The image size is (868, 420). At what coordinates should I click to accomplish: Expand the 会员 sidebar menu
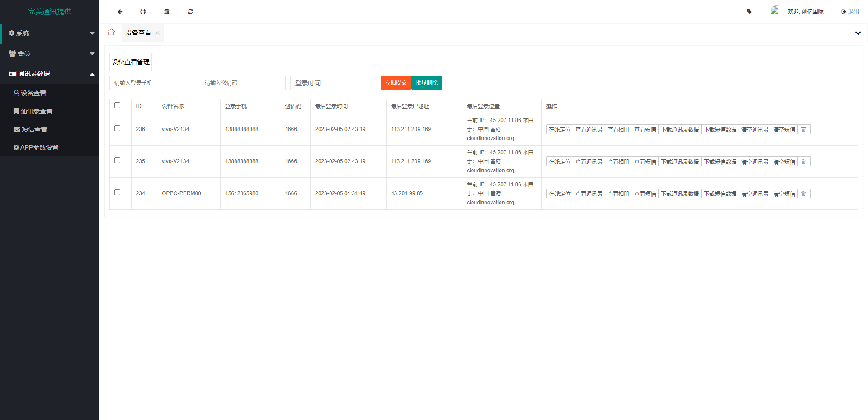50,53
